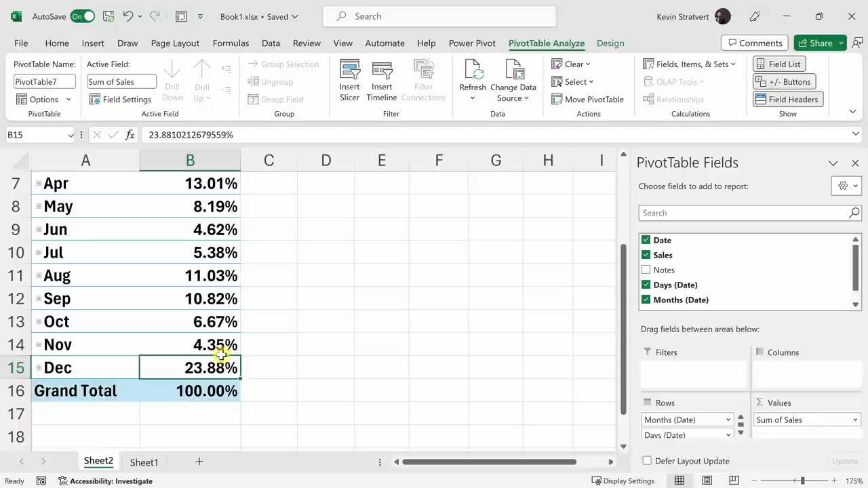Open the Clear dropdown

(571, 64)
